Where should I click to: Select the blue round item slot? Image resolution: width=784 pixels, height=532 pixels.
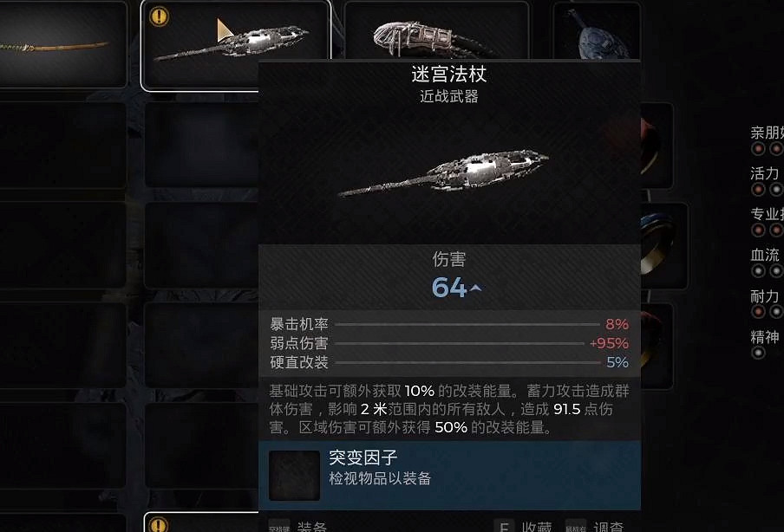click(597, 31)
